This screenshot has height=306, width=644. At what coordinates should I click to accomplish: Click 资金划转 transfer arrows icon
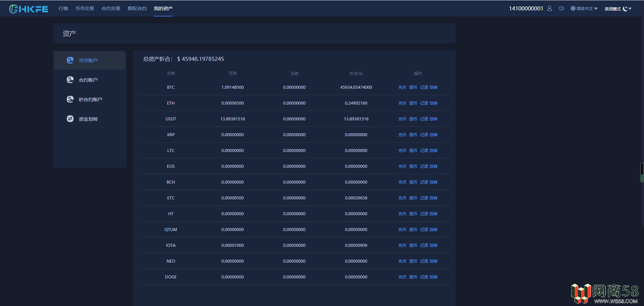(70, 119)
